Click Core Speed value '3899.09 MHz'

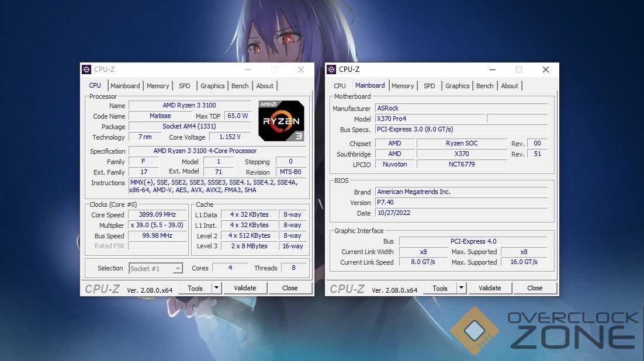pos(157,215)
